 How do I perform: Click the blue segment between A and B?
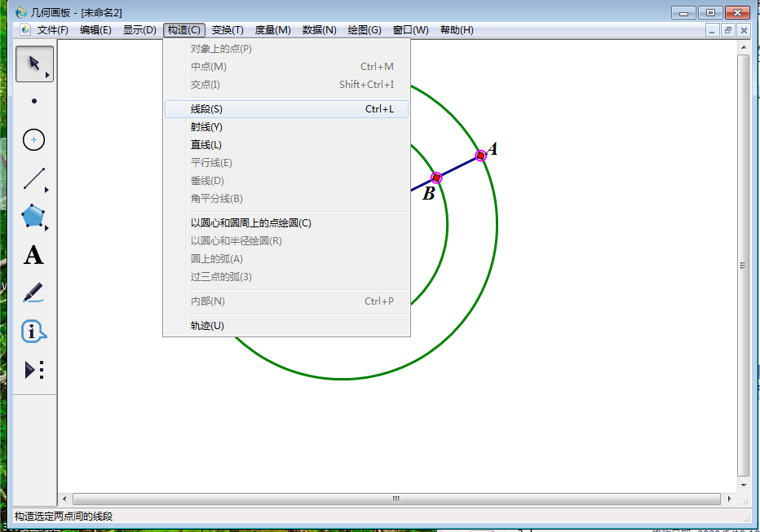tap(458, 166)
